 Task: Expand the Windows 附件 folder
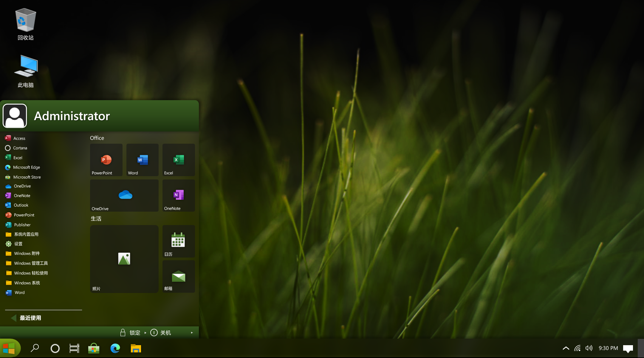(x=27, y=253)
